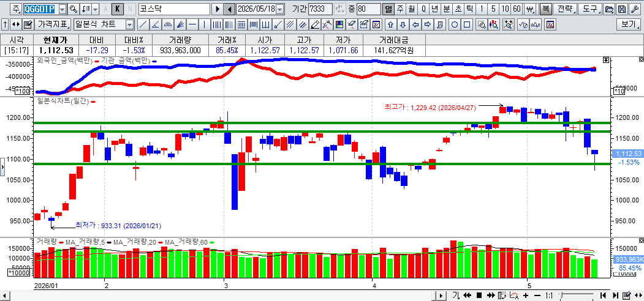
Task: Click the 보기 button
Action: (x=629, y=25)
